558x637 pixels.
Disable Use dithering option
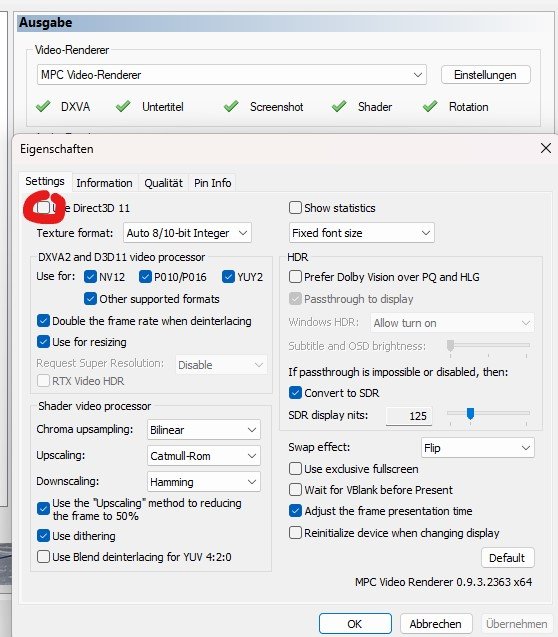pyautogui.click(x=43, y=535)
